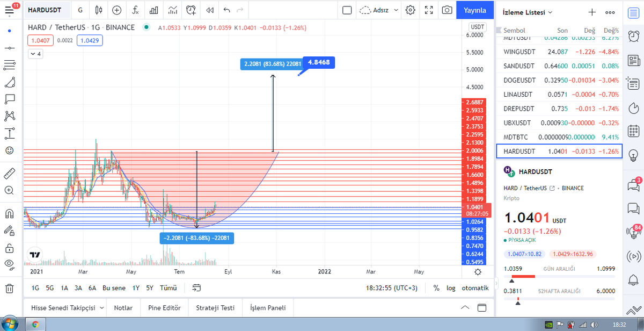The height and width of the screenshot is (331, 644).
Task: Select the text annotation tool
Action: (9, 99)
